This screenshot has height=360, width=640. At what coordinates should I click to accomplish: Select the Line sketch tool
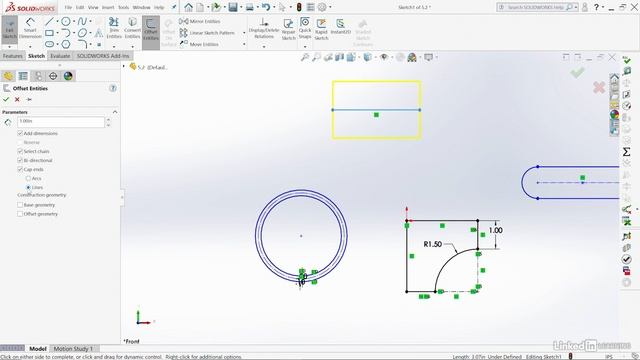(49, 21)
